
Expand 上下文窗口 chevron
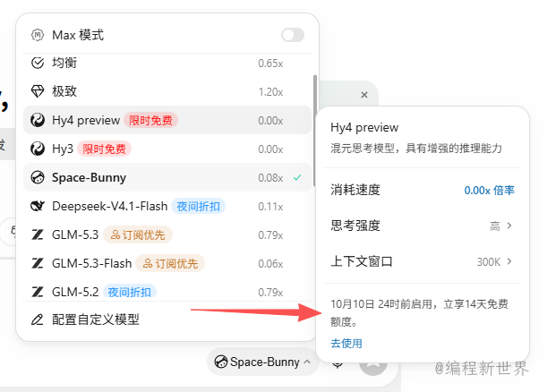509,261
